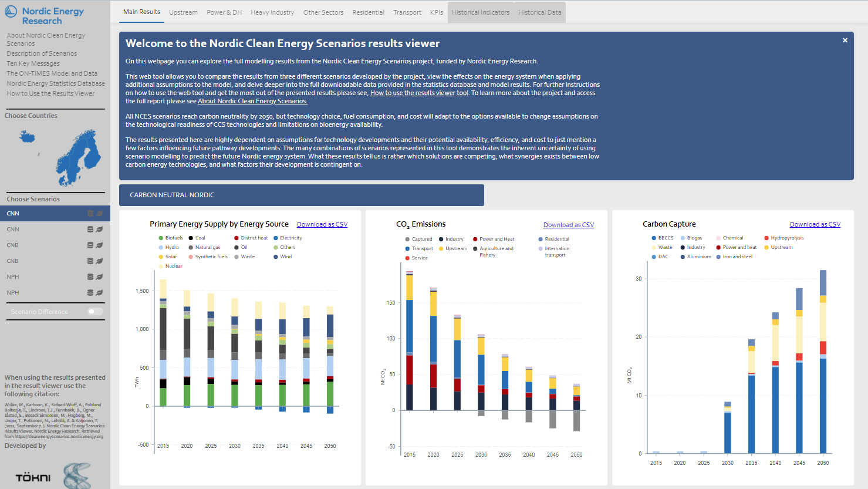Screen dimensions: 868x489
Task: Click the database icon in the upper CNB row
Action: [x=90, y=245]
